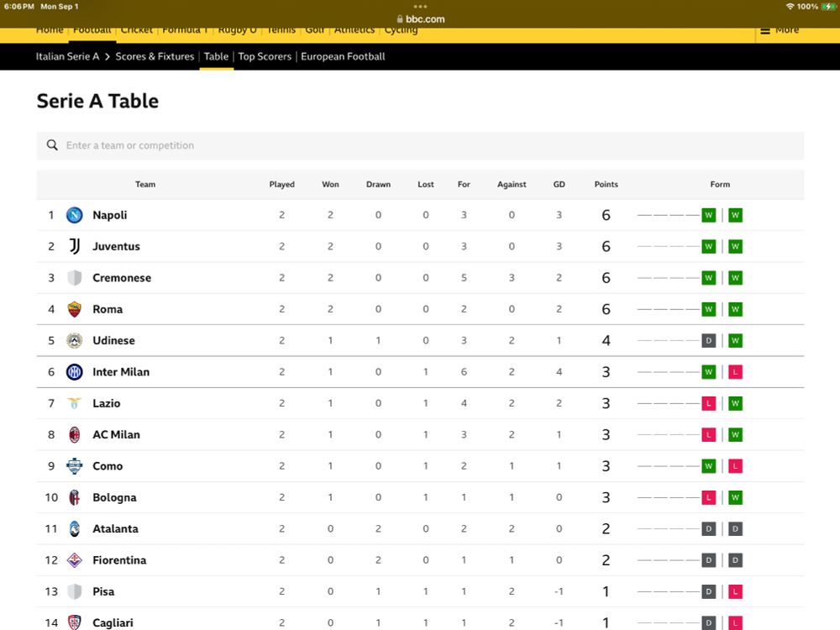Open the Football section tab
This screenshot has width=840, height=630.
(x=92, y=30)
